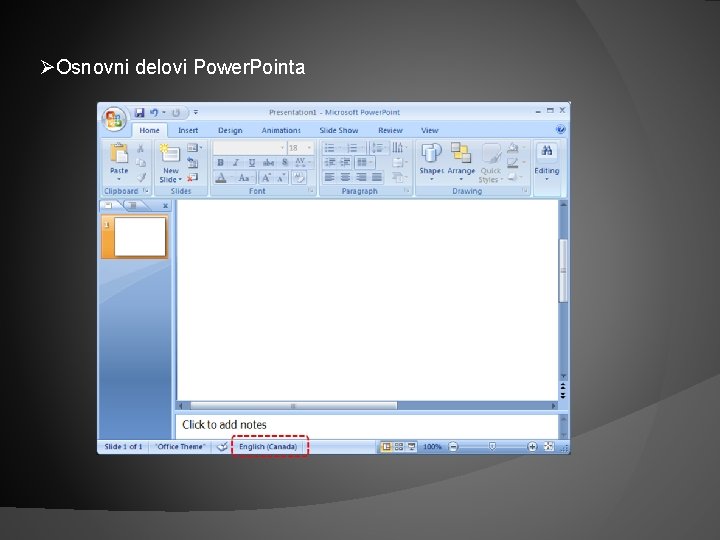Click the Paste clipboard icon
The width and height of the screenshot is (720, 540).
click(119, 153)
